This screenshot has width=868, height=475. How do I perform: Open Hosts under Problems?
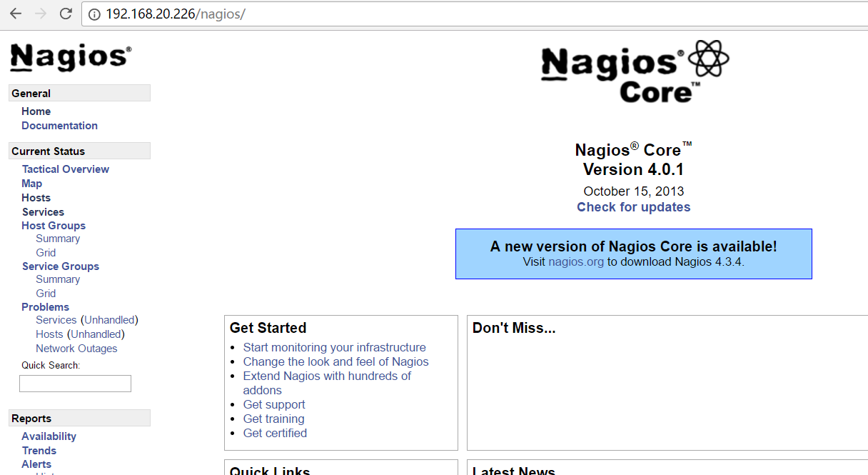pyautogui.click(x=49, y=334)
